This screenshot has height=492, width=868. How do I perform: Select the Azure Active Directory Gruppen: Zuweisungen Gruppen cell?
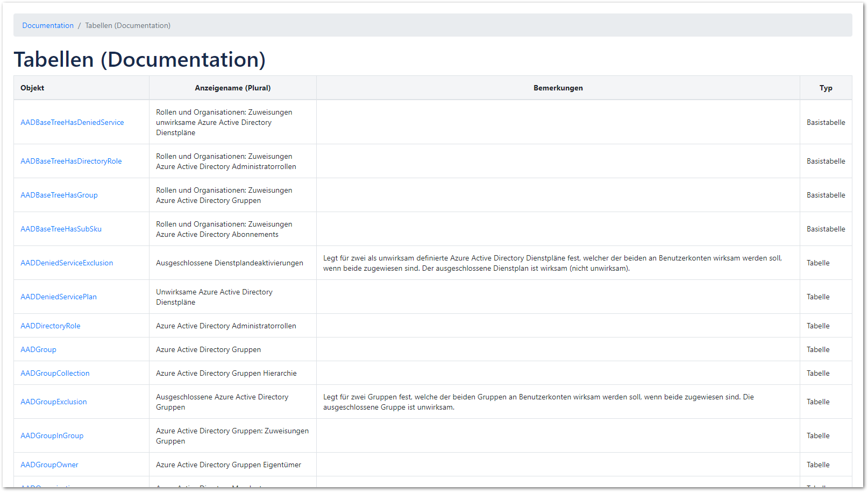pyautogui.click(x=233, y=435)
